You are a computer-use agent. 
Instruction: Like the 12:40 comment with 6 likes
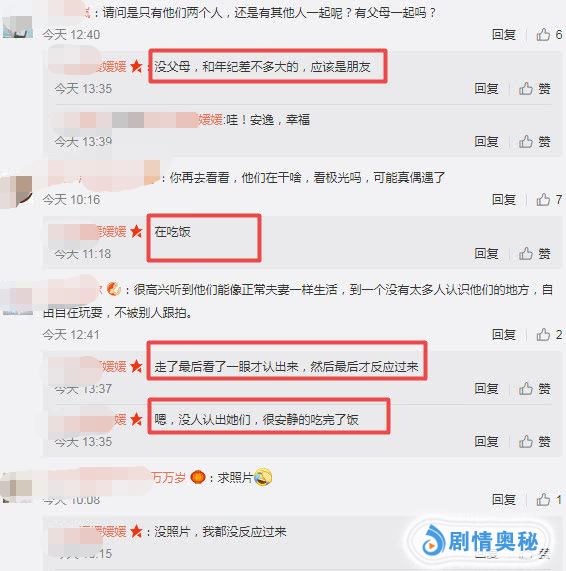click(549, 35)
